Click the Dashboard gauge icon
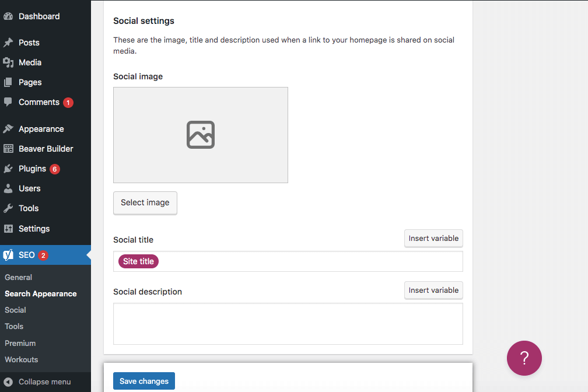 pyautogui.click(x=8, y=16)
